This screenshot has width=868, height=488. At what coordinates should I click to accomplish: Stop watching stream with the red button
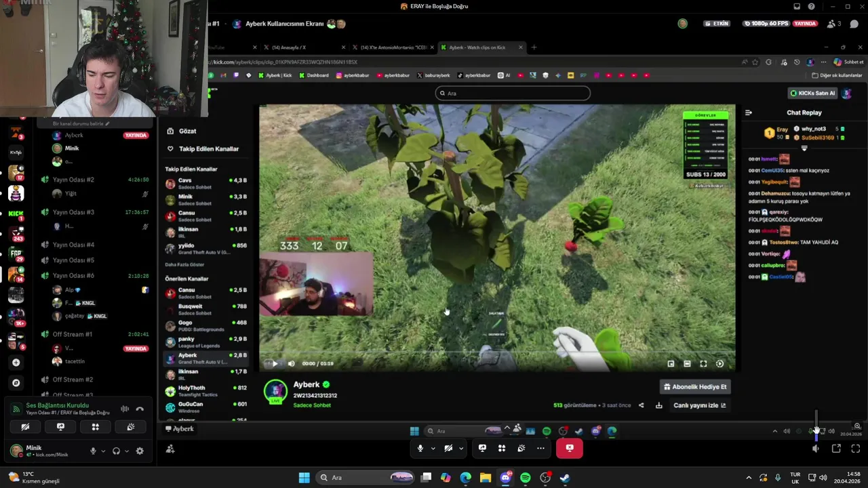click(570, 448)
